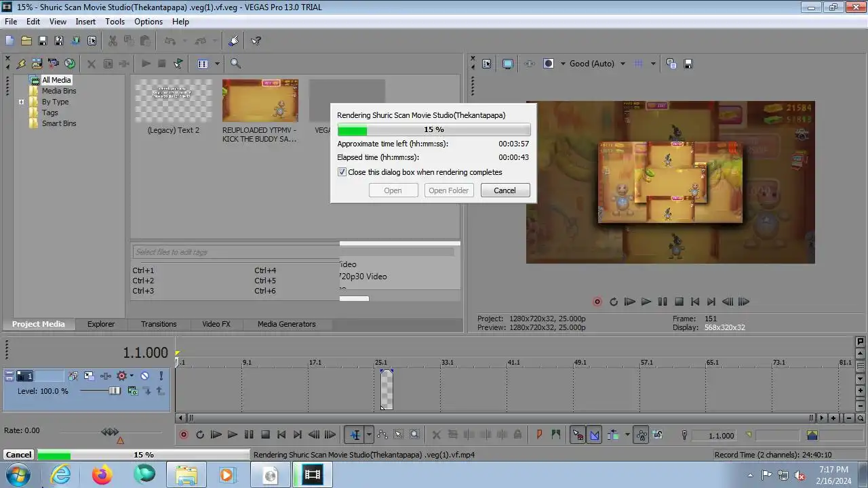Open automation settings dropdown on track 1
This screenshot has width=868, height=488.
click(x=132, y=375)
